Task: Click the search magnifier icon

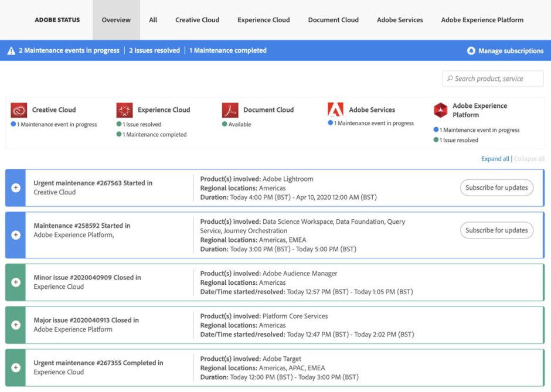Action: pyautogui.click(x=450, y=79)
